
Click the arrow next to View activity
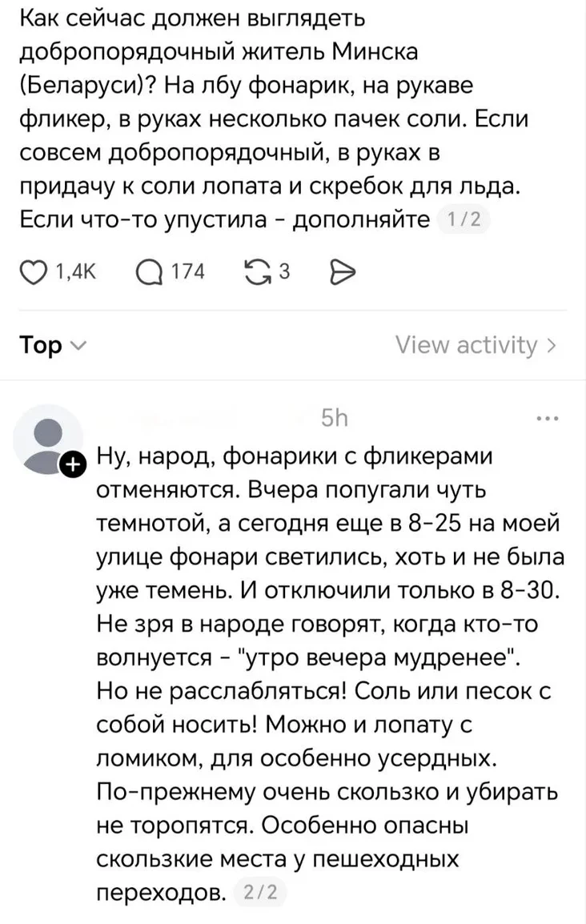pos(551,345)
